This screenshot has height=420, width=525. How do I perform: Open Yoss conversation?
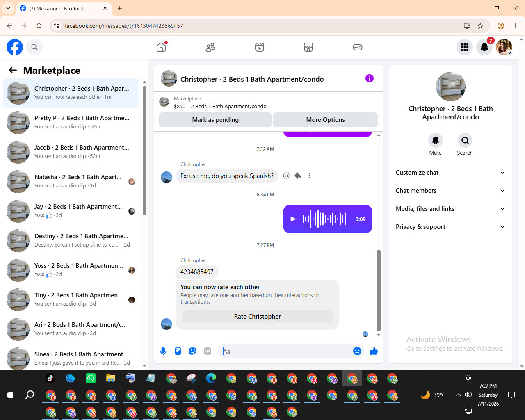71,270
